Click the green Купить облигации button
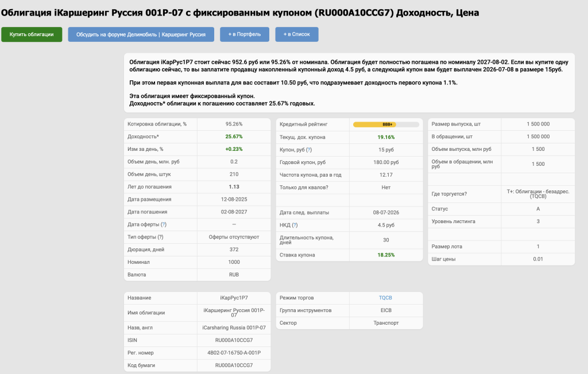This screenshot has height=374, width=588. tap(32, 34)
